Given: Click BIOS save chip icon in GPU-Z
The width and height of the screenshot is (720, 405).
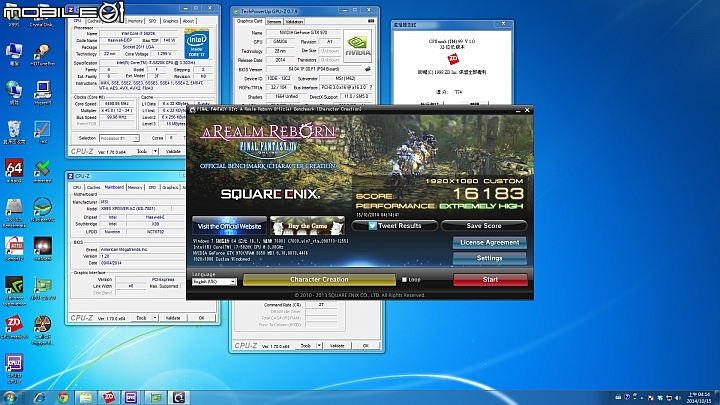Looking at the screenshot, I should point(367,69).
